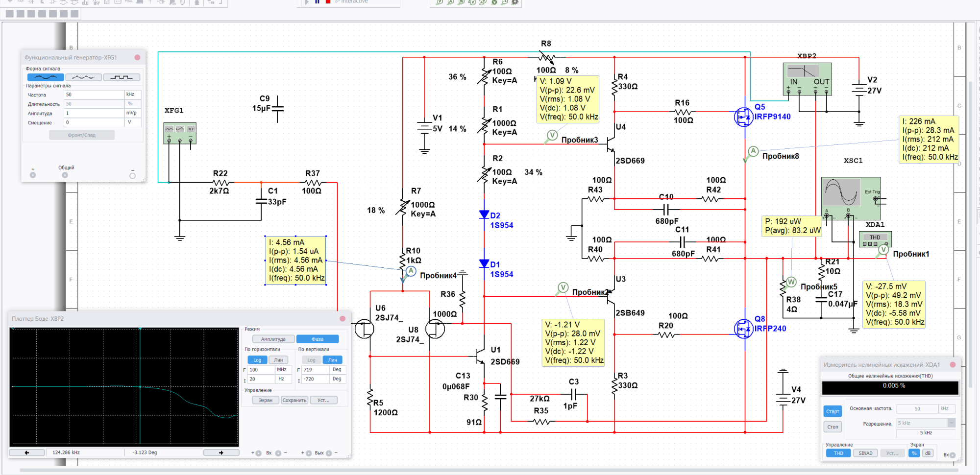Click Стоп in distortion analyzer
980x475 pixels.
833,427
